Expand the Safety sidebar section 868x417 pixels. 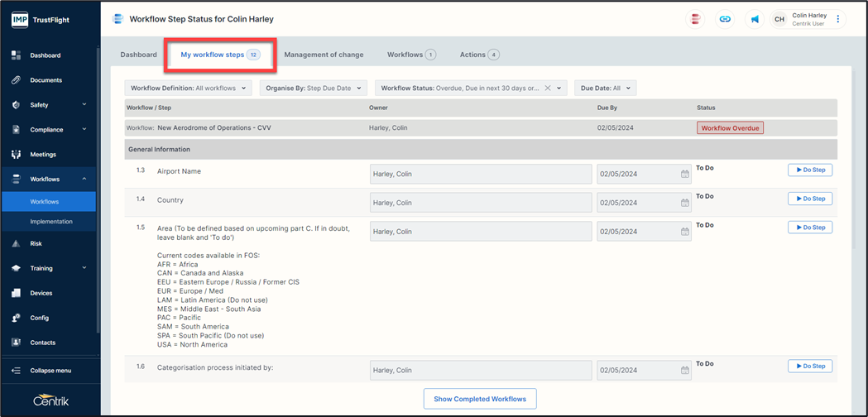click(84, 105)
